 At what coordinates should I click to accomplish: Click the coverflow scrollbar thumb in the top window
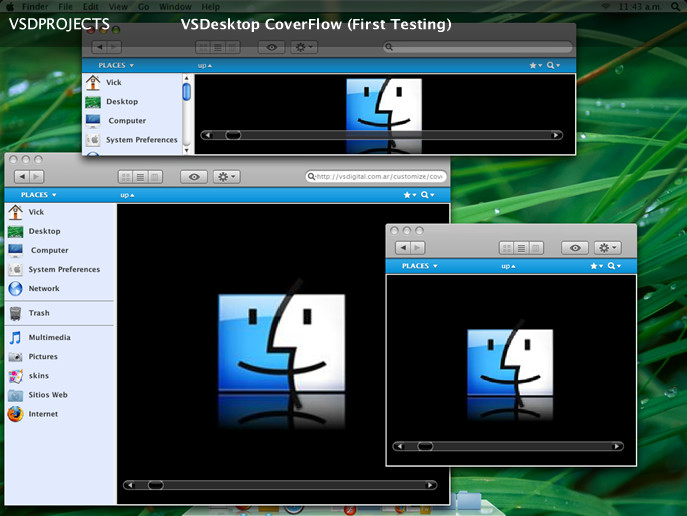pyautogui.click(x=233, y=135)
